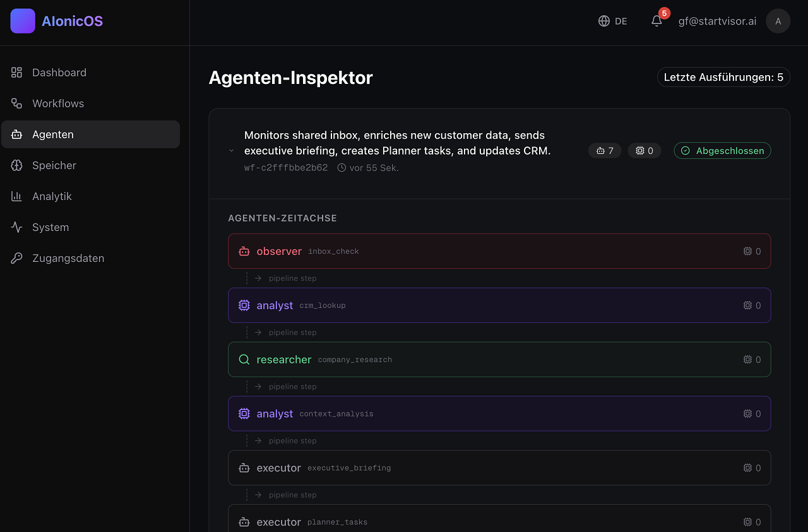Switch language using DE selector

point(621,21)
